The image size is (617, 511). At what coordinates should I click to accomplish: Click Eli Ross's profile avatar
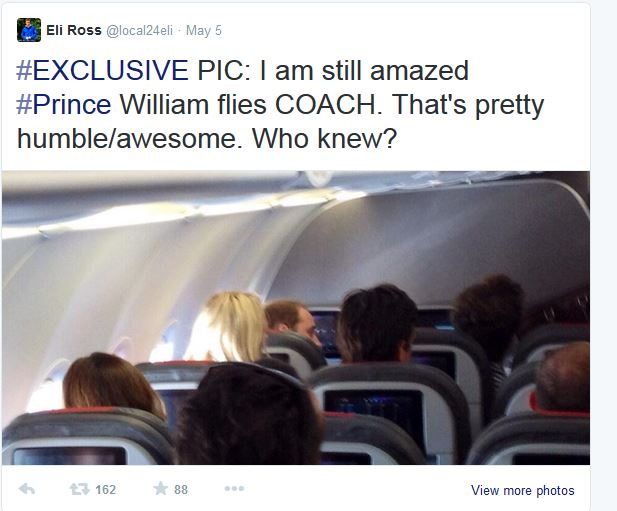29,30
